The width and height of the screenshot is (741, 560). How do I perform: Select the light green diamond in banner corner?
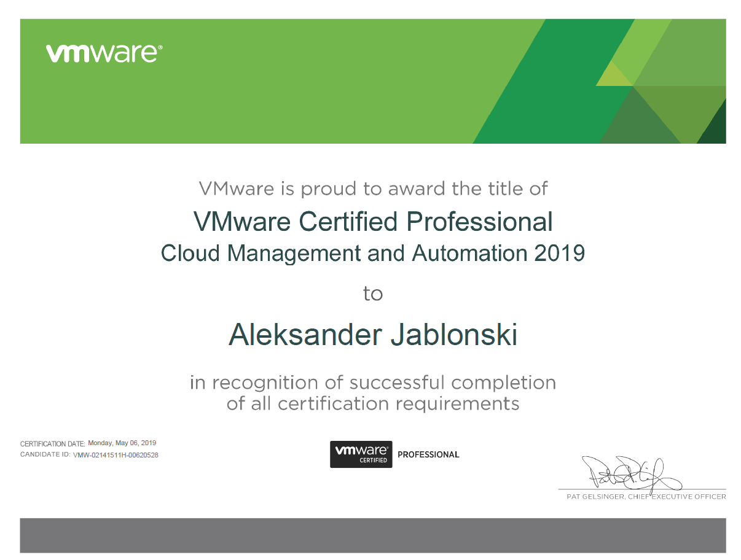click(x=614, y=74)
